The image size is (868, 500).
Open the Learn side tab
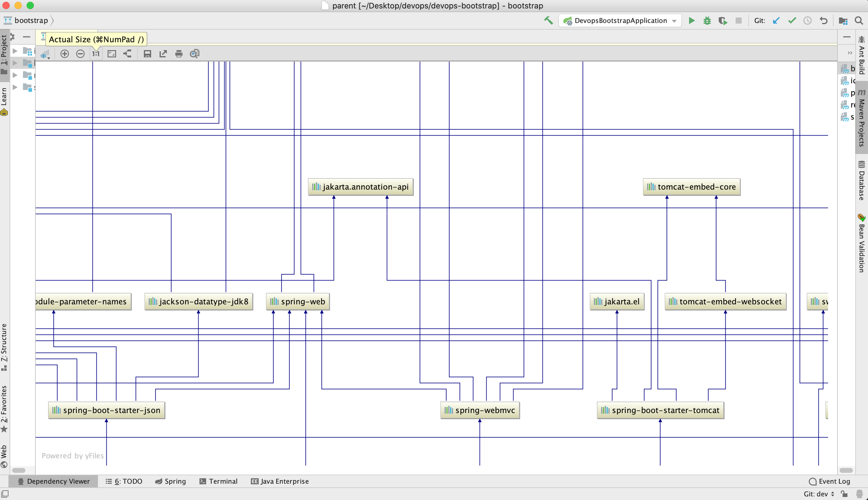[x=4, y=101]
